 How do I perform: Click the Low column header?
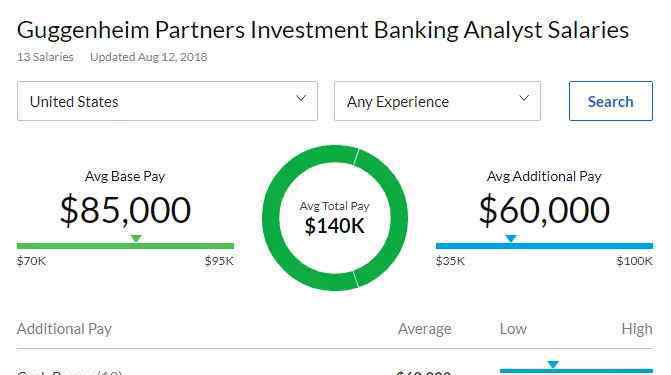pyautogui.click(x=513, y=329)
